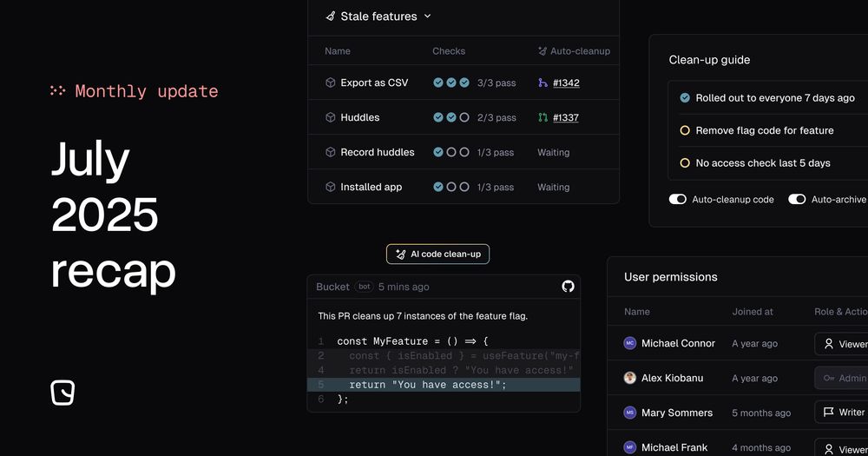Click the GitHub icon in the PR card

568,287
